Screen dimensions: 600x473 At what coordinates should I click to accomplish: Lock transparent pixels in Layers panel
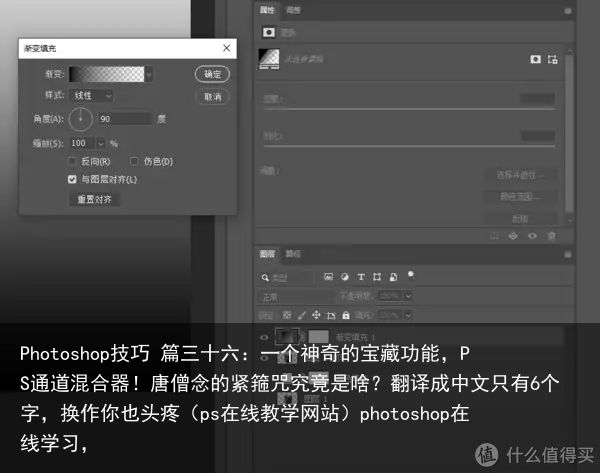287,315
